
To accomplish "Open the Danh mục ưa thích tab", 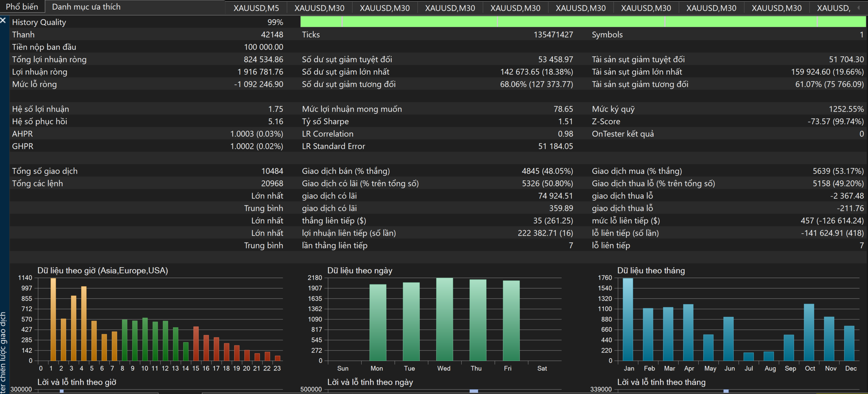I will (86, 7).
